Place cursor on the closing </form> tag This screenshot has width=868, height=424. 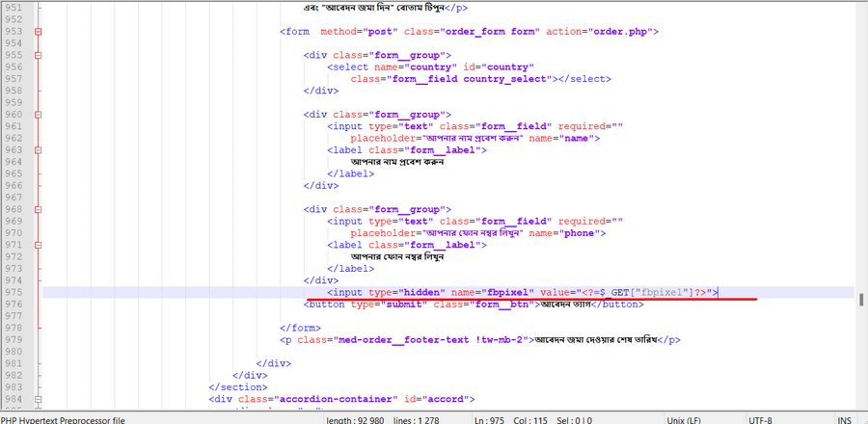point(300,328)
